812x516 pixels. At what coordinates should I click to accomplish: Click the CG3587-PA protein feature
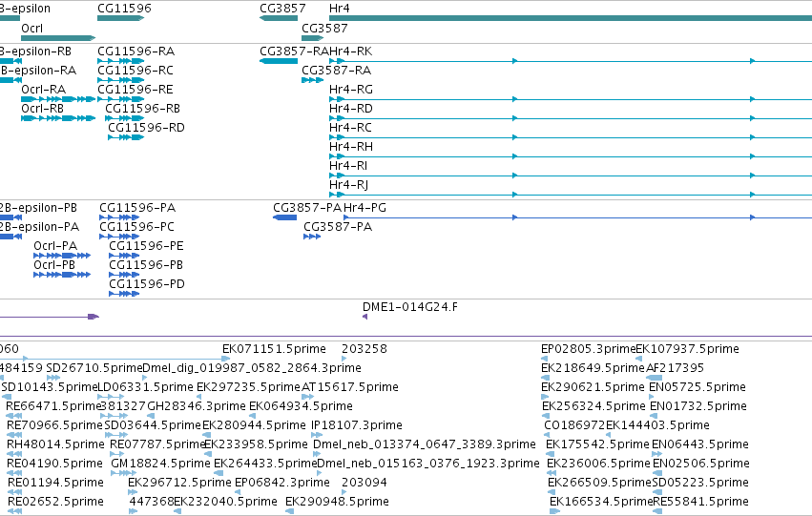pos(312,237)
